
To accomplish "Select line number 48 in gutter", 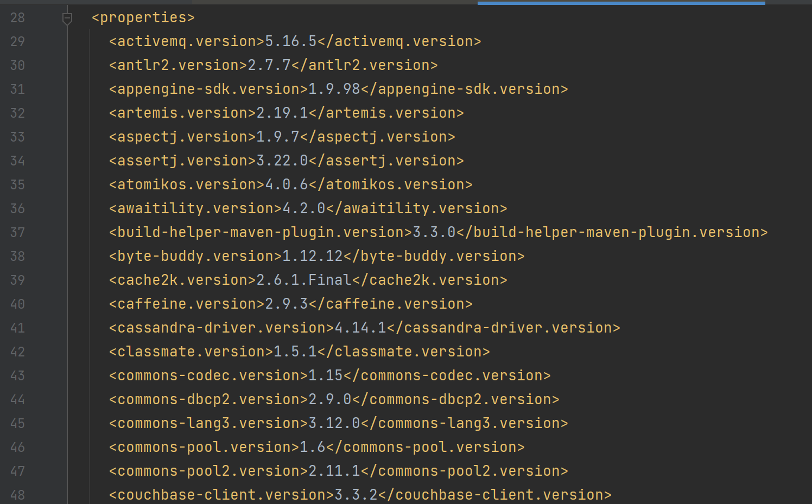I will tap(17, 495).
